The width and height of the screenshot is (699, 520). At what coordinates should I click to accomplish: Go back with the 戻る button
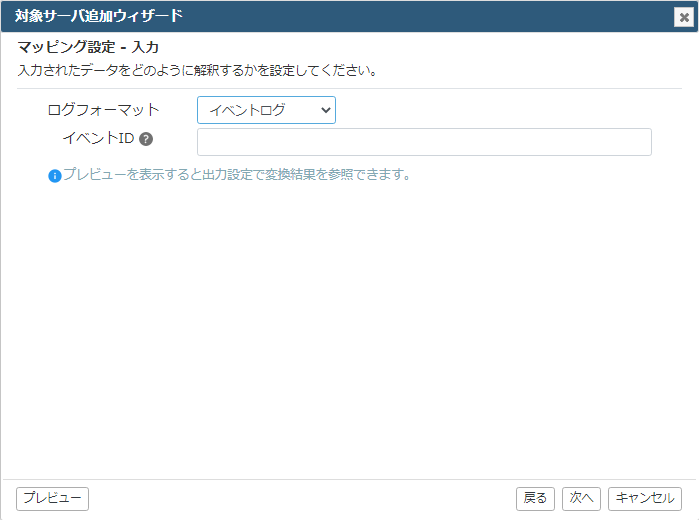coord(535,498)
